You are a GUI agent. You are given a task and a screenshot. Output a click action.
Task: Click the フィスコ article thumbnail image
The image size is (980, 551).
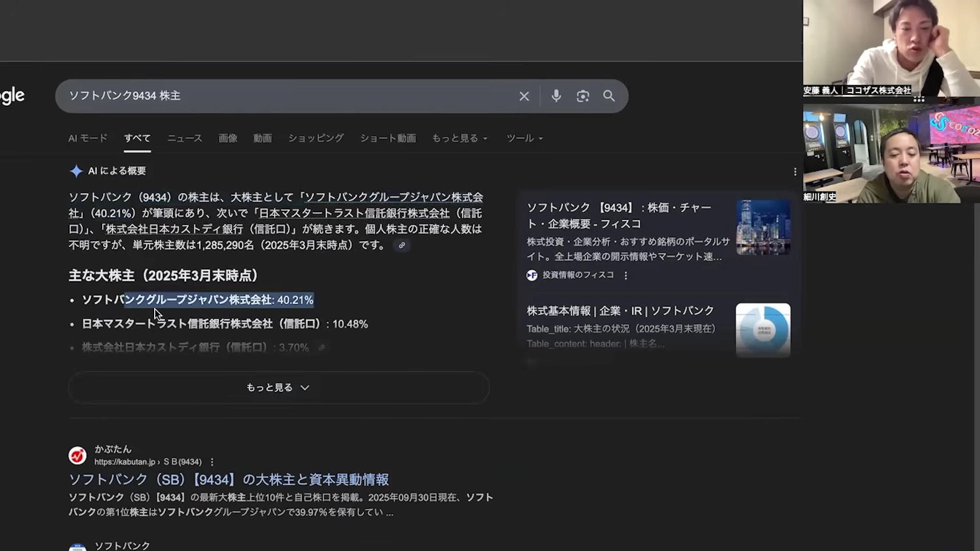[x=763, y=227]
